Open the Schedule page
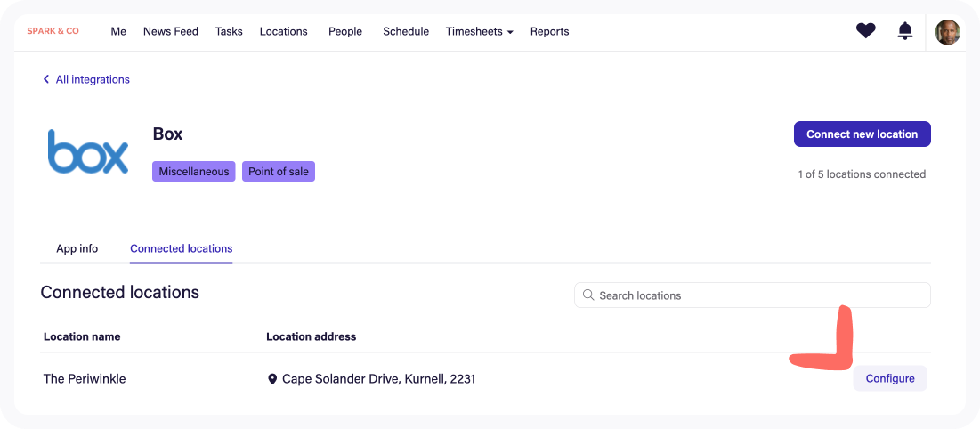This screenshot has height=429, width=980. (406, 31)
